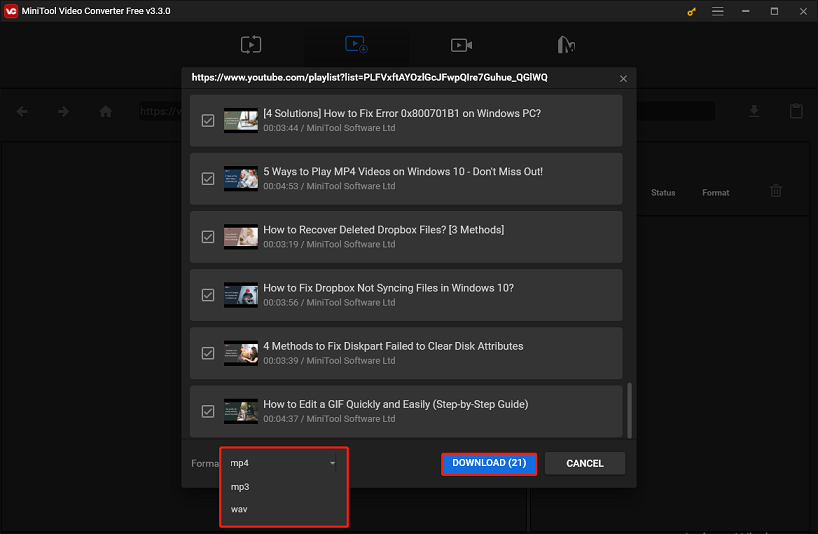This screenshot has height=534, width=818.
Task: Click title "How to Fix Dropbox Not Syncing Files"
Action: (388, 288)
